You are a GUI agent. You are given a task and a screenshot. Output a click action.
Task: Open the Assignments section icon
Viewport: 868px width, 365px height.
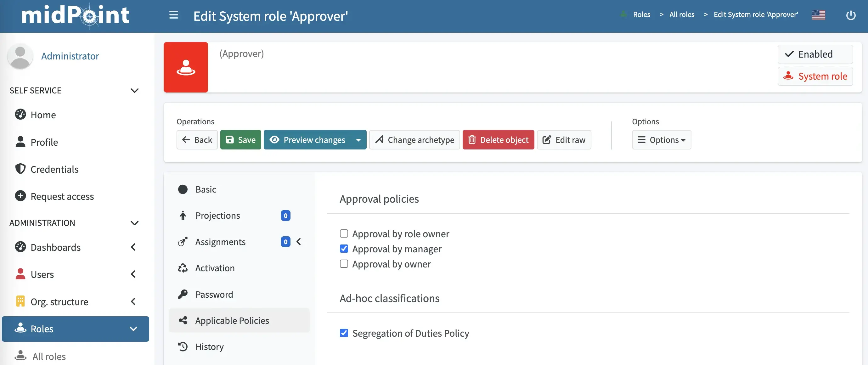pyautogui.click(x=183, y=242)
